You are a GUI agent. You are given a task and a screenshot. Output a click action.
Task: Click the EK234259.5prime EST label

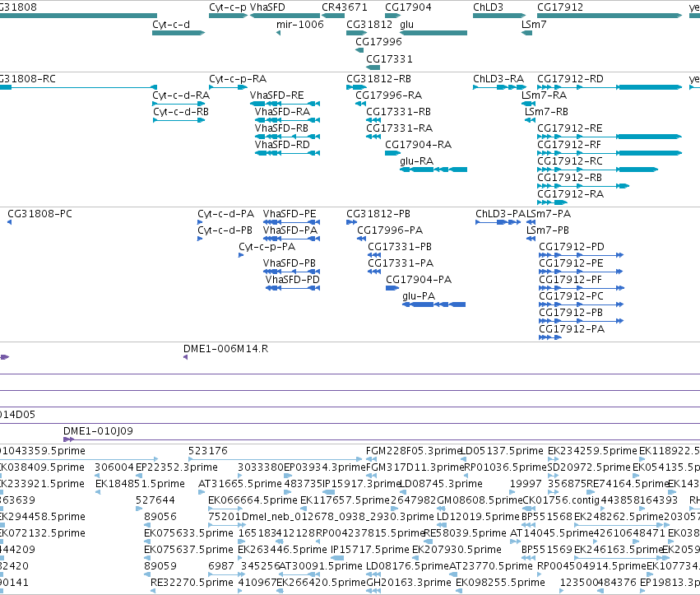592,451
